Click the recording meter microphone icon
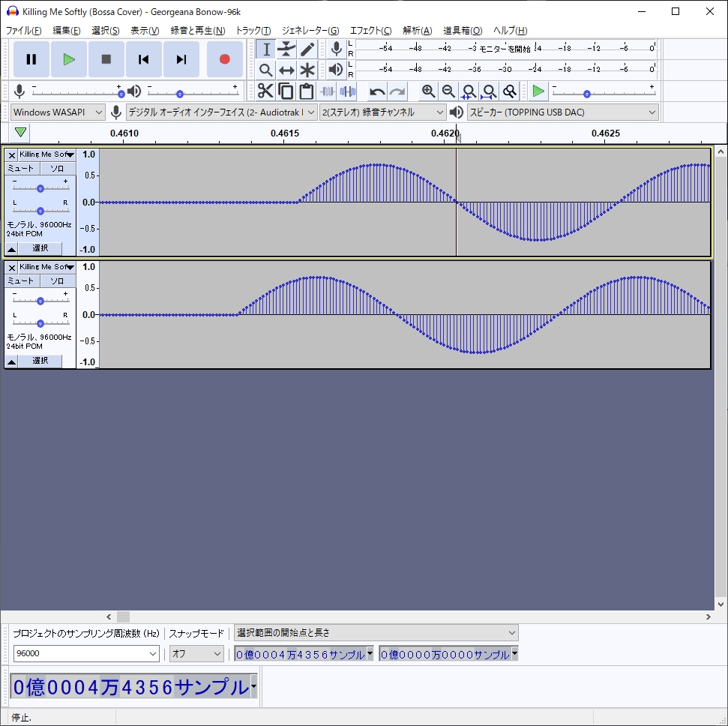 pos(336,49)
